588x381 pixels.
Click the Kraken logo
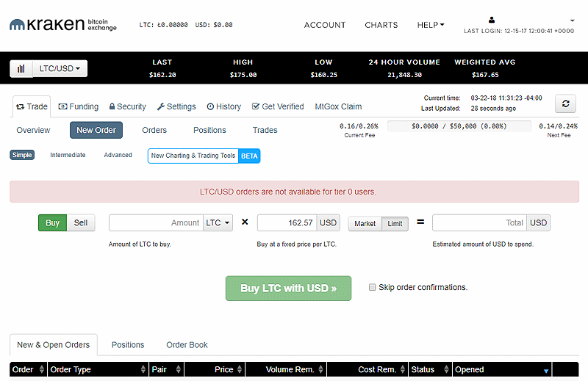click(63, 24)
